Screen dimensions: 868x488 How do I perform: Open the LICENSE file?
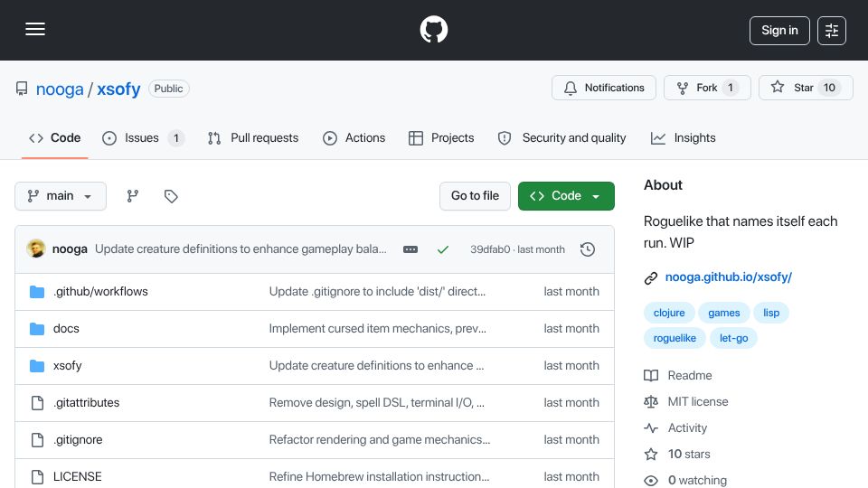78,477
